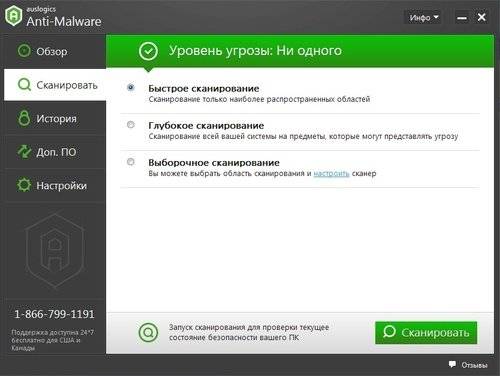Click 'Сканирование всей вашей системы' description text
This screenshot has height=376, width=500.
pos(303,136)
